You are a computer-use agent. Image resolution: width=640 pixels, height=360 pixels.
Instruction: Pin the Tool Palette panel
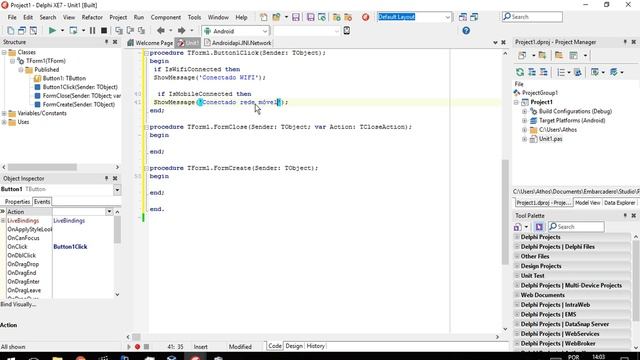[x=625, y=216]
